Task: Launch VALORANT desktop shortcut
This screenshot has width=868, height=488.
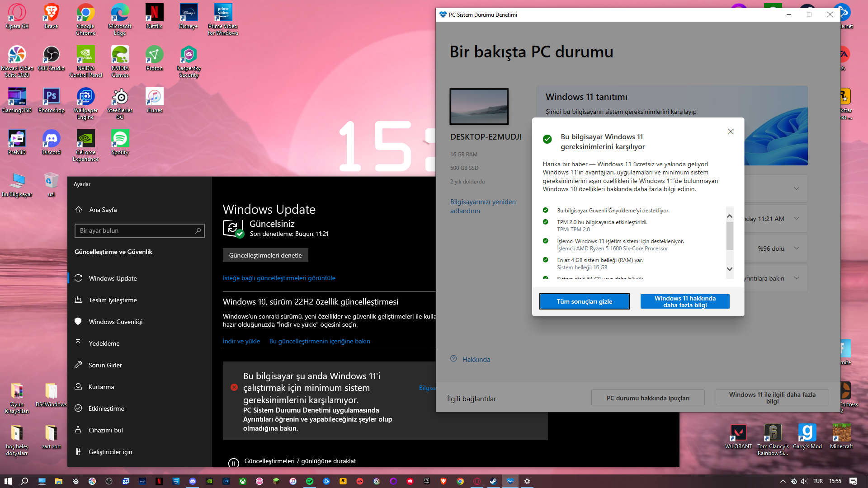Action: (x=738, y=433)
